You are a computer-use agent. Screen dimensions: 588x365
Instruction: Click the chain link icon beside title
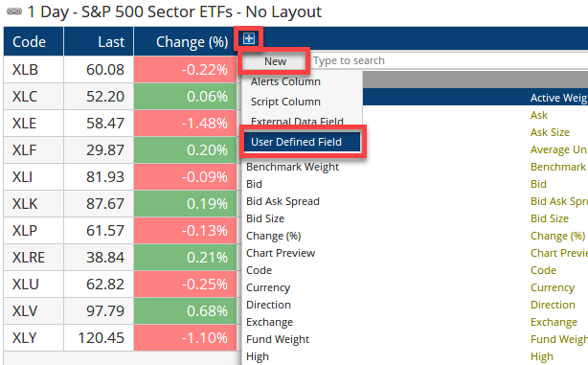pyautogui.click(x=14, y=11)
